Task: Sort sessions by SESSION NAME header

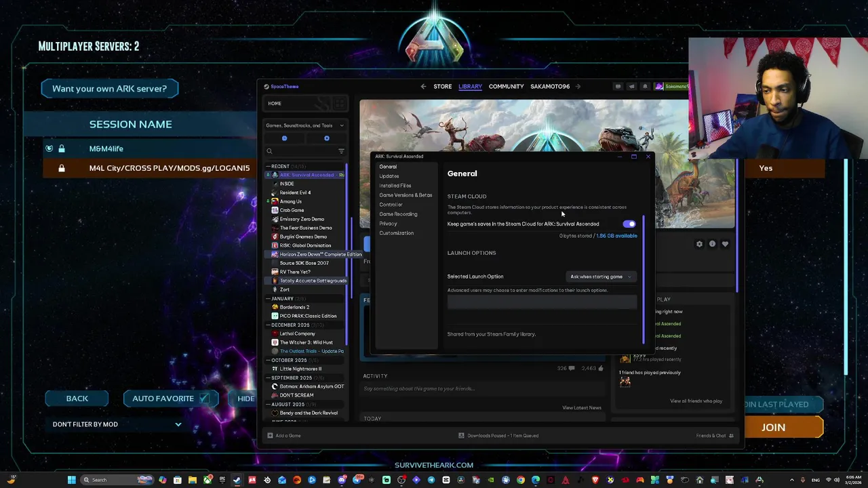Action: tap(131, 124)
